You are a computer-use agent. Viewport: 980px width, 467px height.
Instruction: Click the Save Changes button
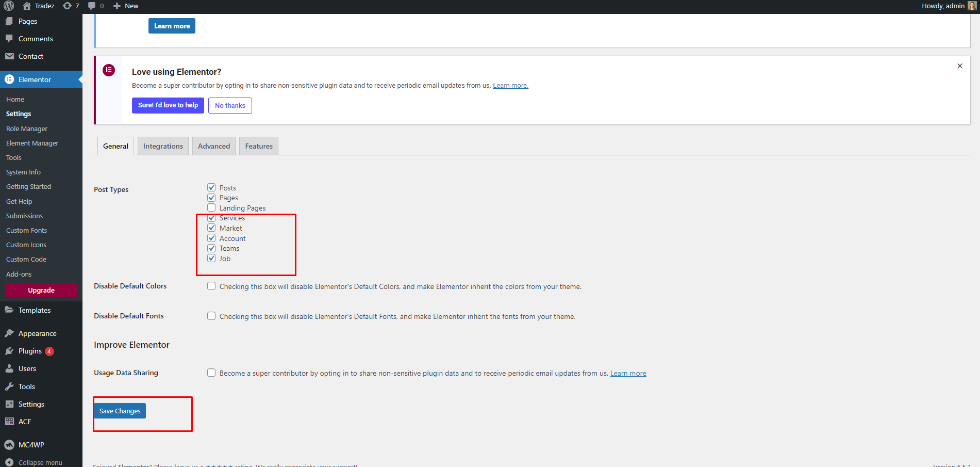(x=120, y=411)
